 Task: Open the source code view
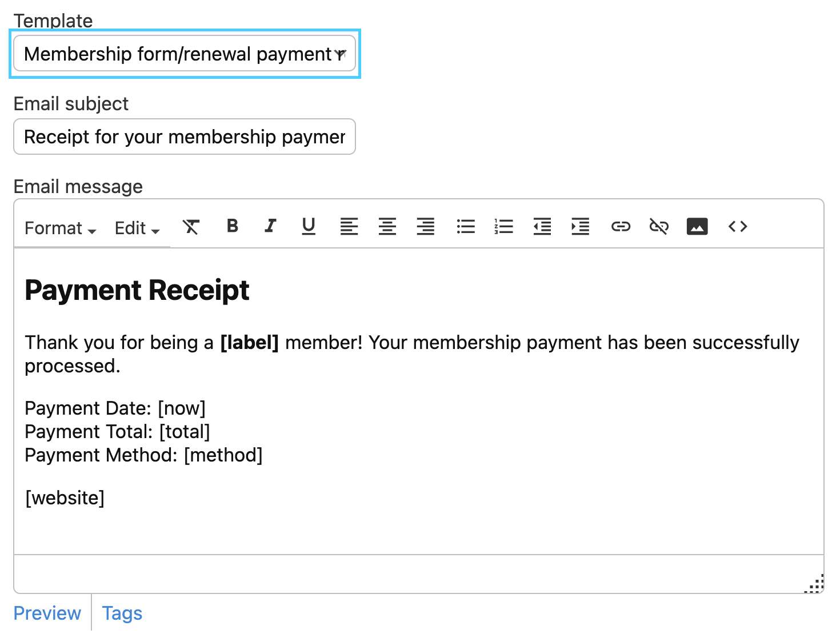(x=738, y=227)
